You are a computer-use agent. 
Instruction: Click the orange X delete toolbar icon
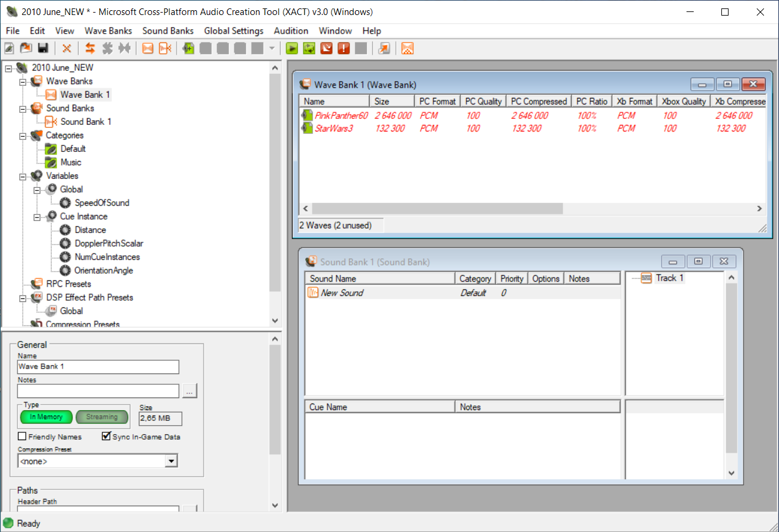coord(67,49)
